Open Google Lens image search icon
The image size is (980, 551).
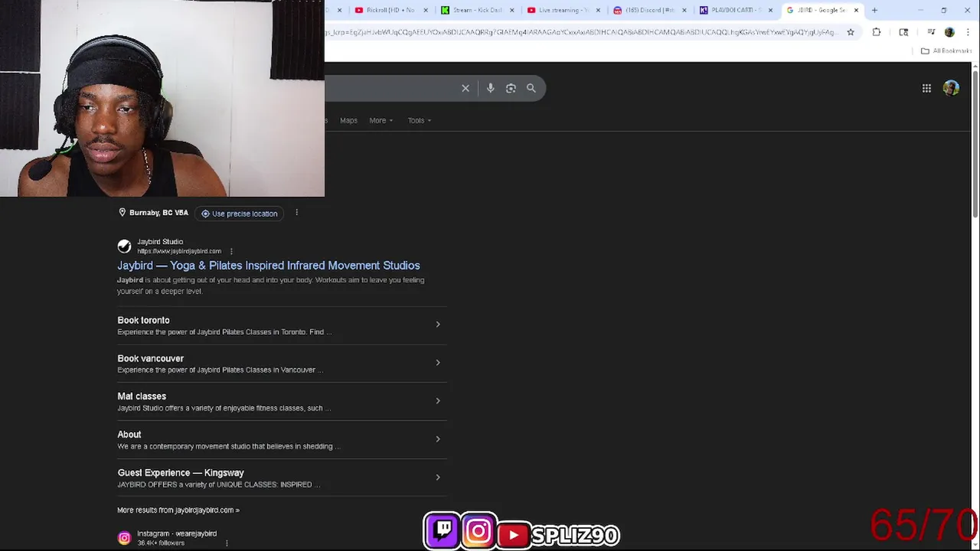coord(511,88)
